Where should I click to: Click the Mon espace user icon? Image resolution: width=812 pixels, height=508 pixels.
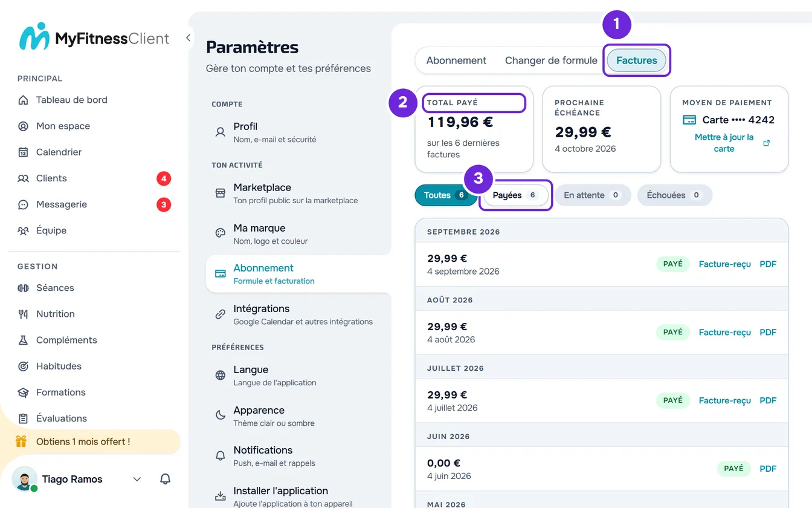point(23,126)
